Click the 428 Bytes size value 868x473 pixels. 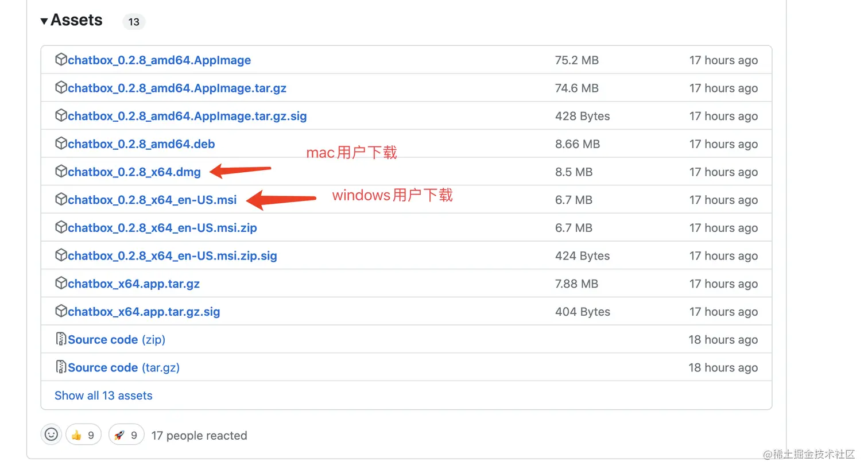[x=583, y=117]
